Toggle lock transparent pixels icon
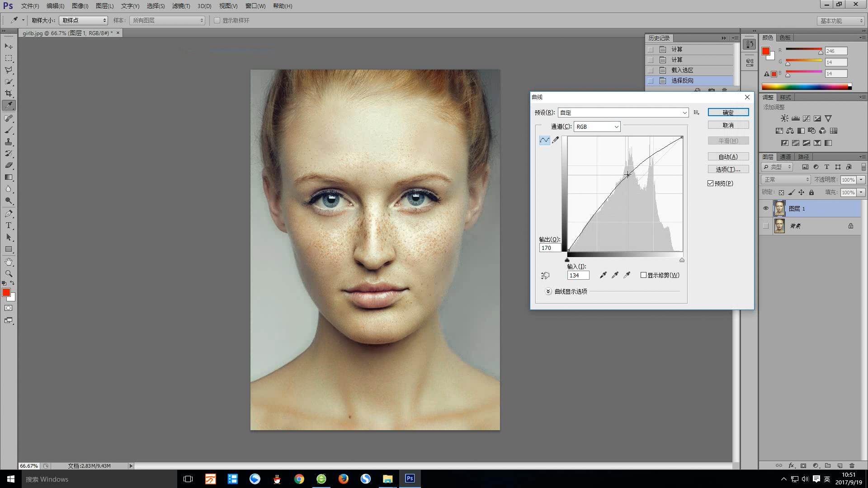This screenshot has width=868, height=488. (781, 192)
